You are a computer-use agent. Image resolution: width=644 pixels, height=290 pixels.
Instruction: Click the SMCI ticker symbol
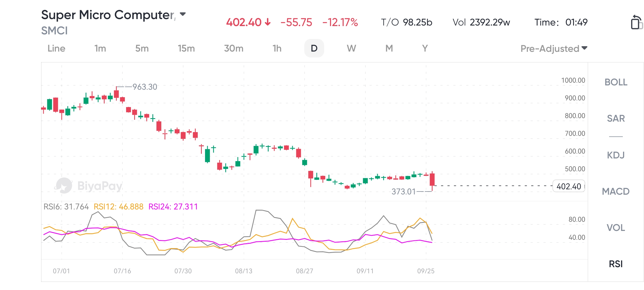54,31
